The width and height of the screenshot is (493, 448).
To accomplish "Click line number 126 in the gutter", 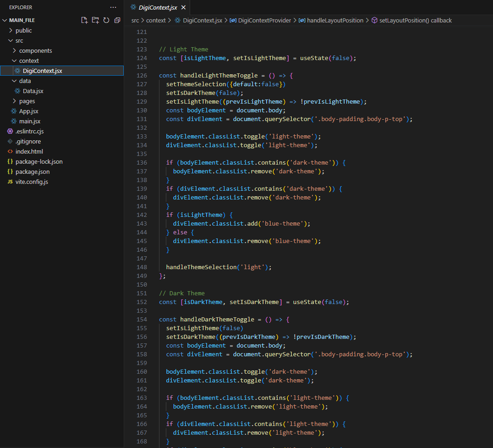I will (142, 76).
